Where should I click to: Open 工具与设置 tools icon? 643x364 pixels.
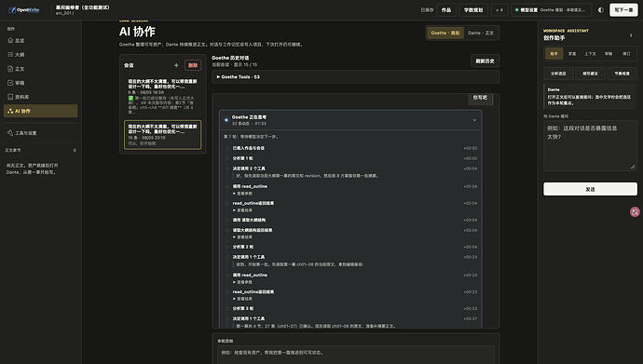(x=10, y=133)
